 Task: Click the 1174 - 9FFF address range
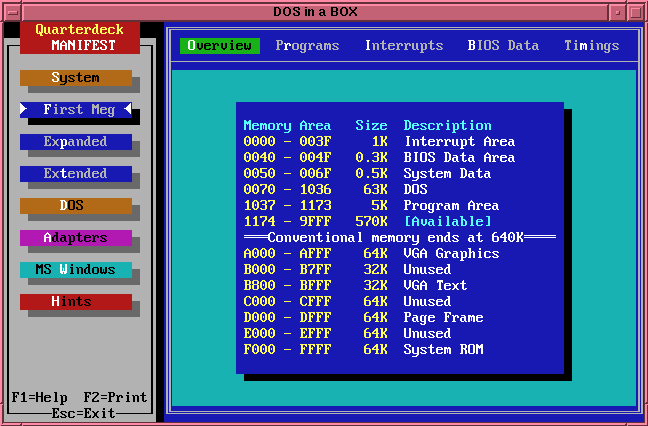(x=287, y=221)
